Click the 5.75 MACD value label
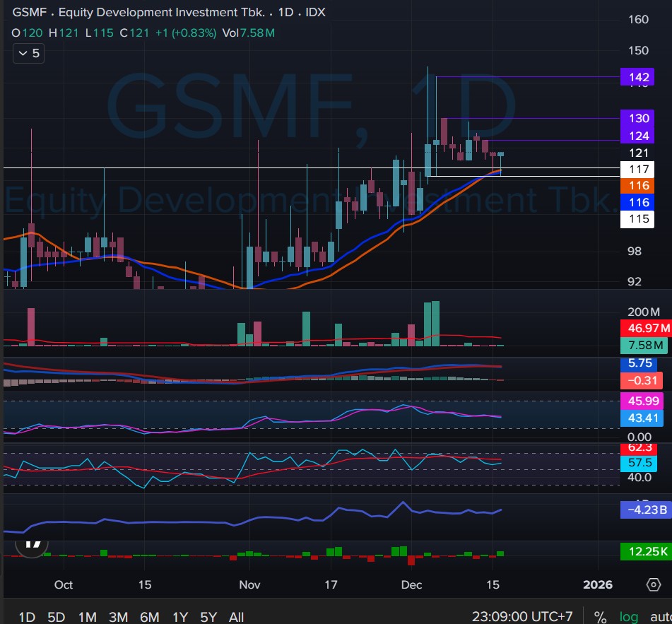Image resolution: width=672 pixels, height=624 pixels. [x=639, y=363]
